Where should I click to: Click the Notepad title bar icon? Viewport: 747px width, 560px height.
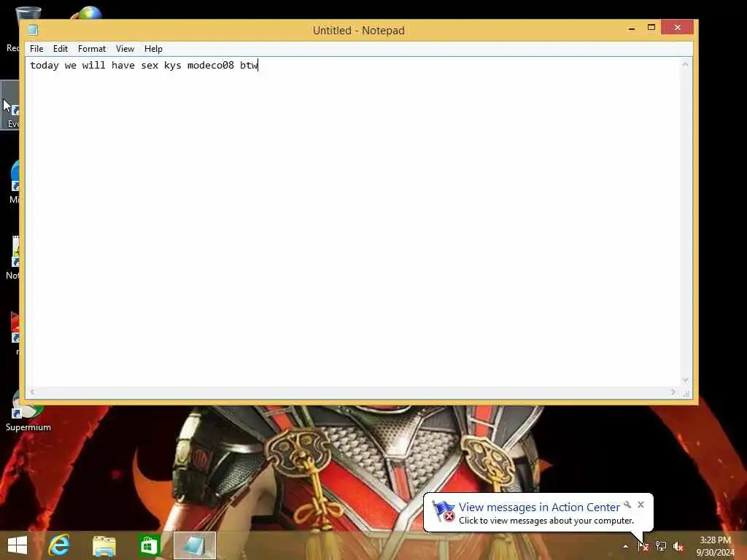coord(33,30)
